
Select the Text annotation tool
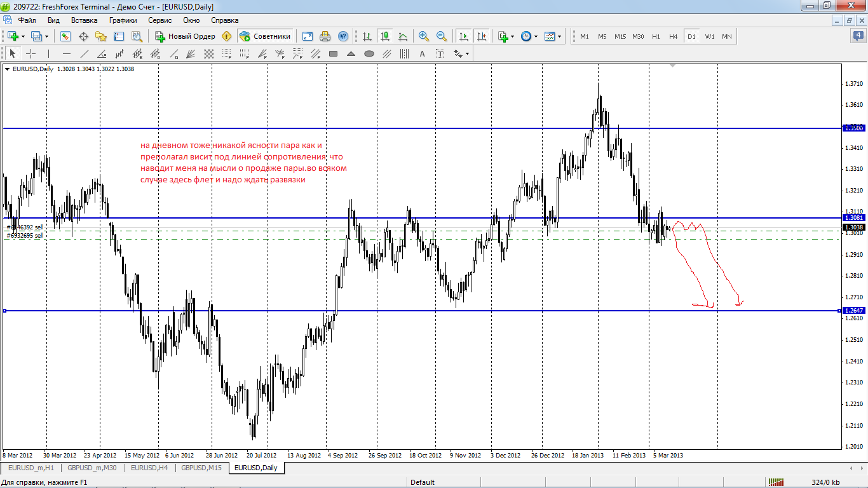[x=422, y=54]
